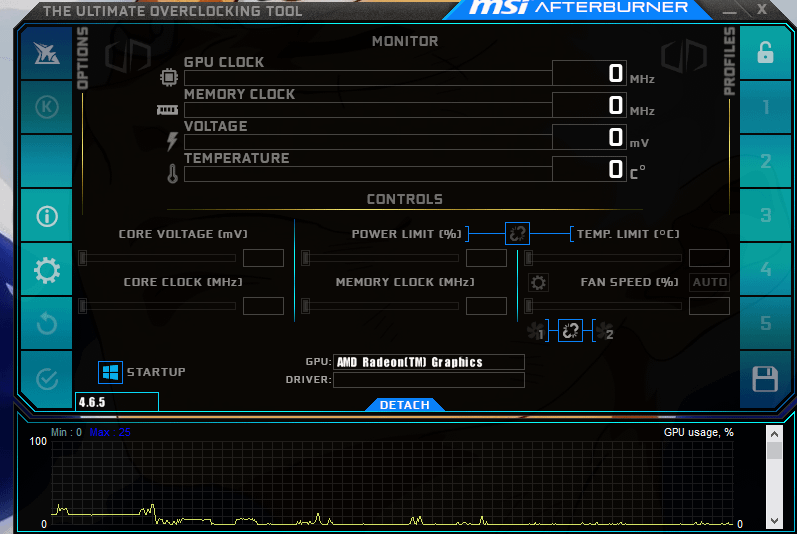Click the temperature thermometer icon
This screenshot has width=797, height=534.
click(x=173, y=174)
